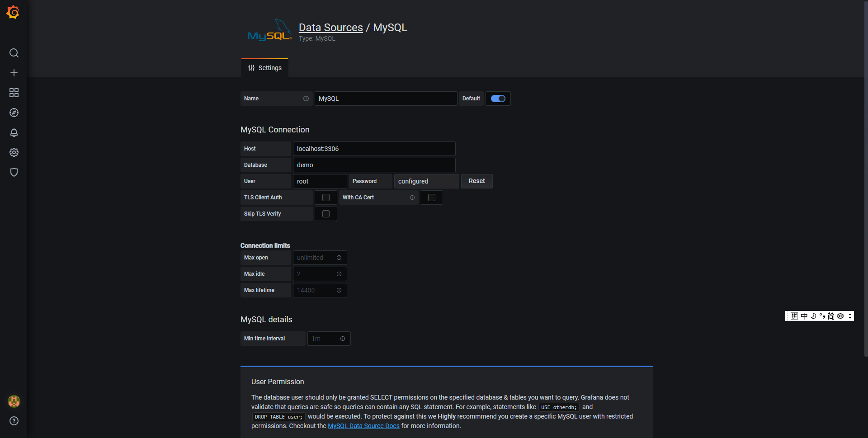Toggle the IME Chinese 中 mode icon
The height and width of the screenshot is (438, 868).
pyautogui.click(x=804, y=316)
